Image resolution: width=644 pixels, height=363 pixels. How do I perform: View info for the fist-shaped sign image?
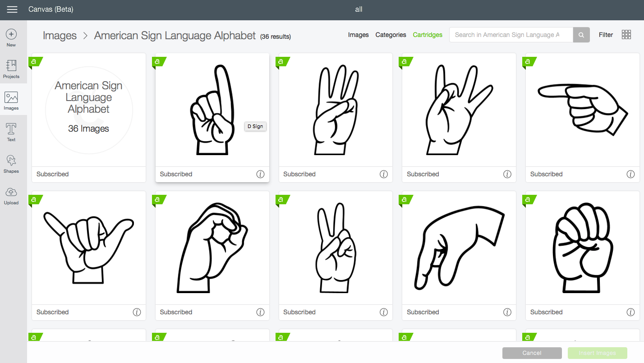(x=630, y=312)
